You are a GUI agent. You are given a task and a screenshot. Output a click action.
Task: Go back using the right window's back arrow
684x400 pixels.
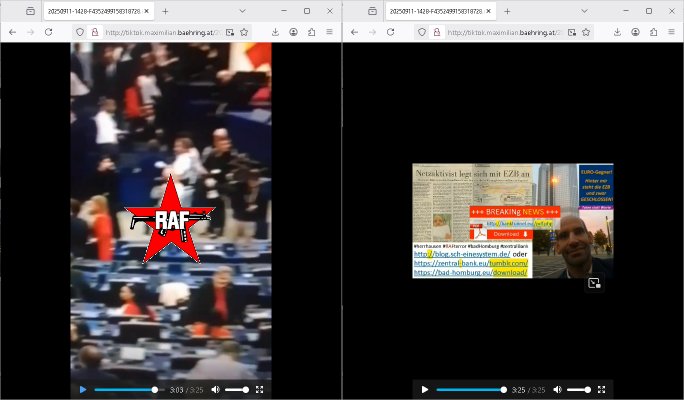(x=354, y=32)
